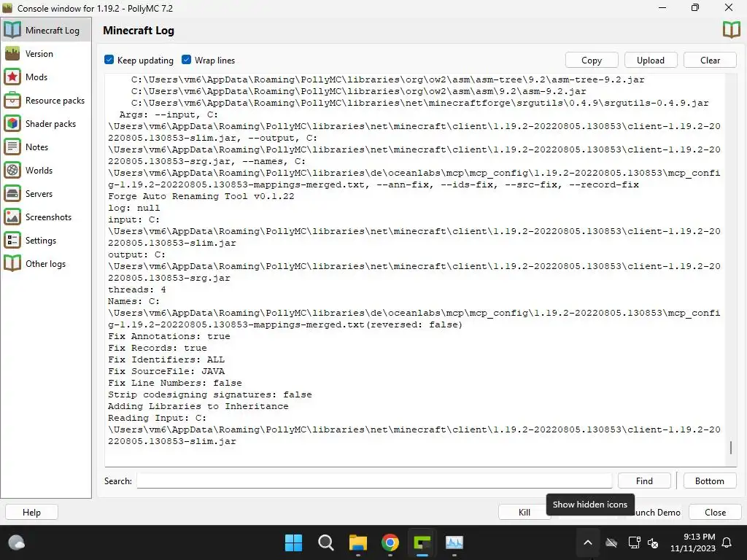Viewport: 747px width, 560px height.
Task: Click the Find button
Action: click(x=644, y=481)
